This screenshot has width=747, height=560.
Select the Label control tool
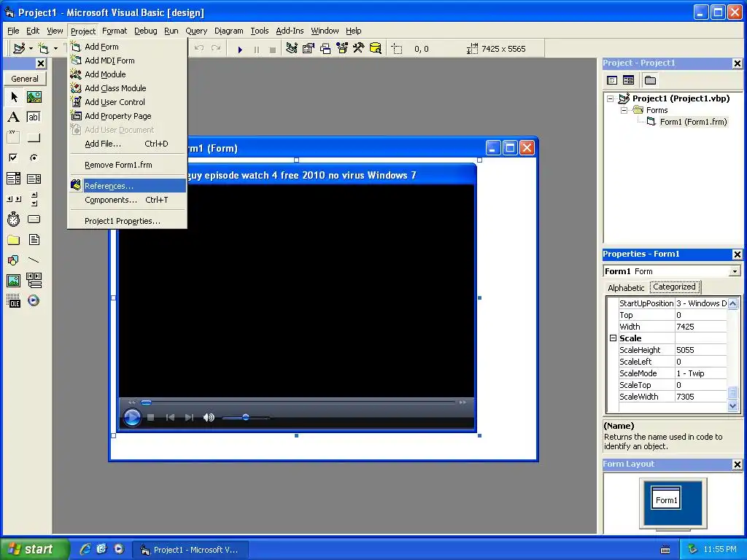[14, 117]
